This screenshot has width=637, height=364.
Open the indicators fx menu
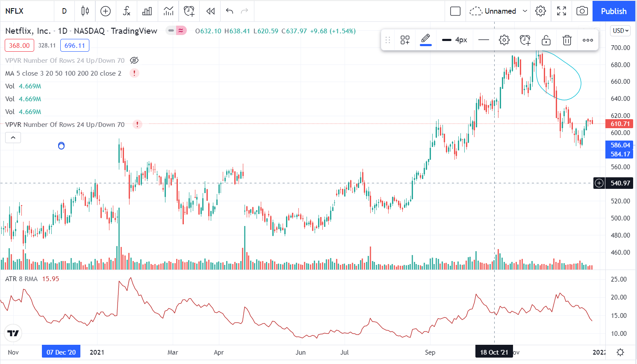point(126,11)
